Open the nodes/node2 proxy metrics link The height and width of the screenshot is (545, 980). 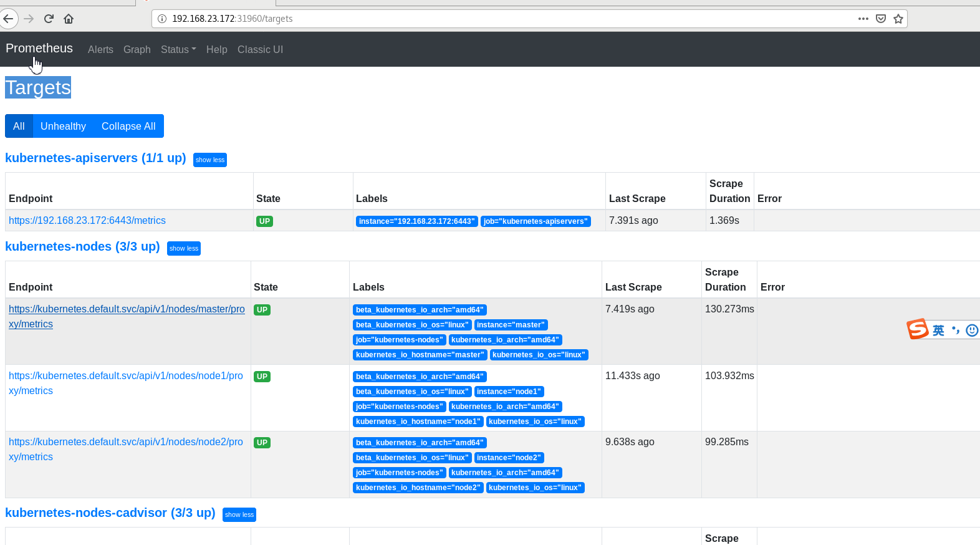click(126, 450)
